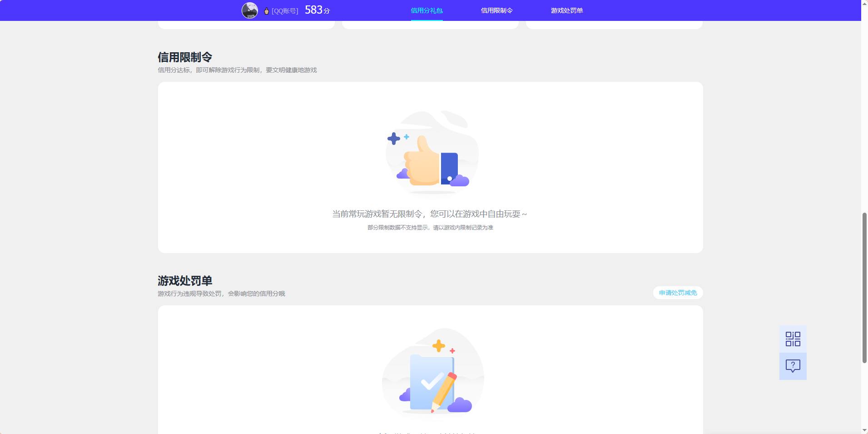The image size is (868, 434).
Task: Open the QR code floating icon
Action: [x=793, y=339]
